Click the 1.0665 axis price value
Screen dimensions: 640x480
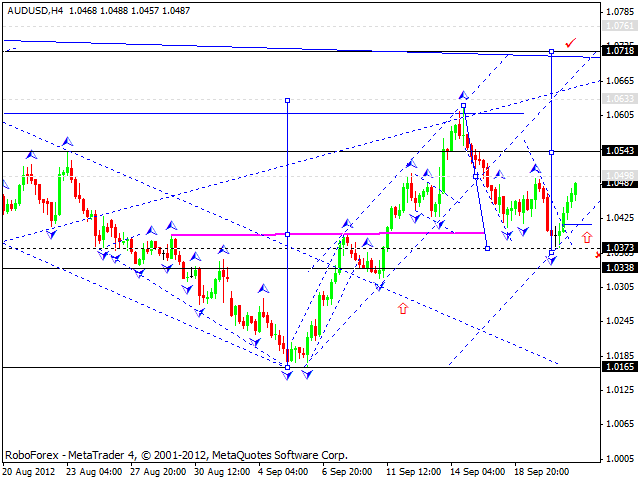[x=620, y=81]
